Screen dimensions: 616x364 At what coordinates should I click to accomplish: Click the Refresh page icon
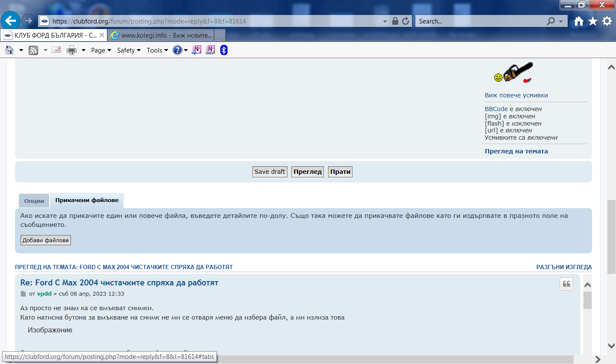coord(406,21)
